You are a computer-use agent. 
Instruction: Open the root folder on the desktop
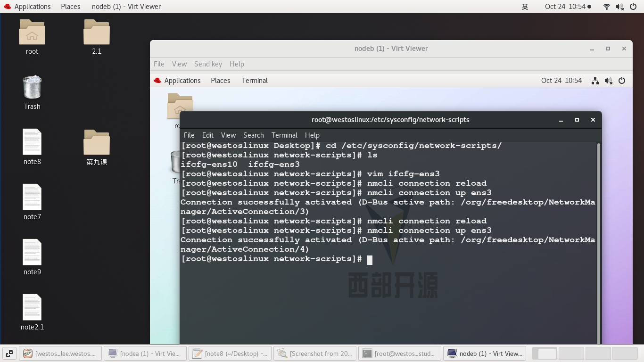(32, 33)
